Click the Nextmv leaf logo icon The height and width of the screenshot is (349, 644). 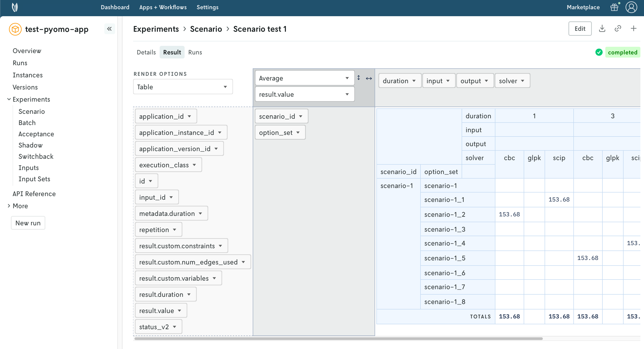click(x=15, y=7)
